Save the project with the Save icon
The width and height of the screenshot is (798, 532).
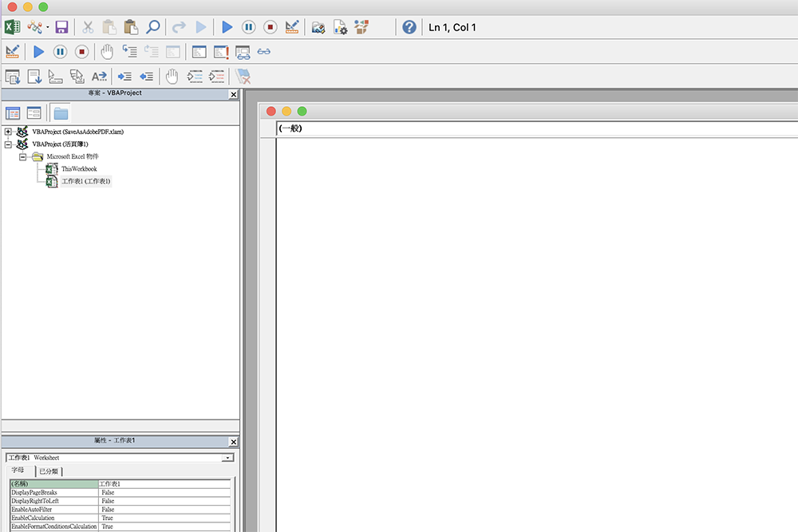coord(61,26)
